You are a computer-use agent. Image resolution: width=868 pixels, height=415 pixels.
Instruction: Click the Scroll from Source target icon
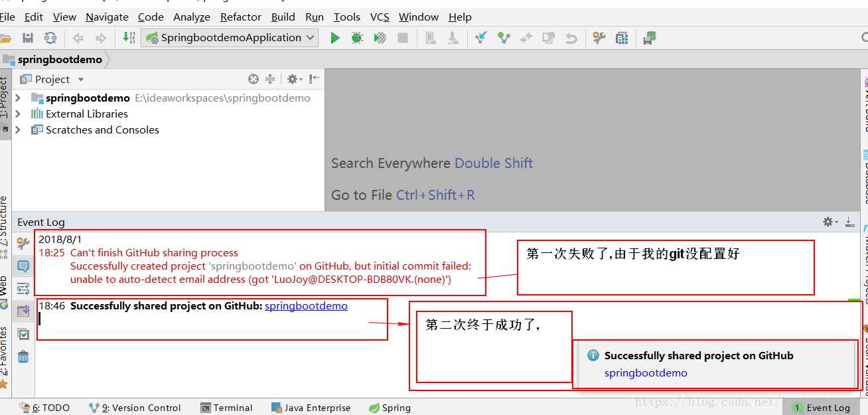253,79
